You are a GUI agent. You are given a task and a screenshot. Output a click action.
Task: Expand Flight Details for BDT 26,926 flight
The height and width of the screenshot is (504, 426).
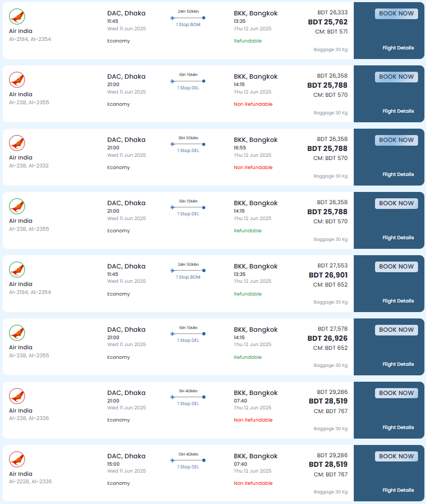coord(398,364)
